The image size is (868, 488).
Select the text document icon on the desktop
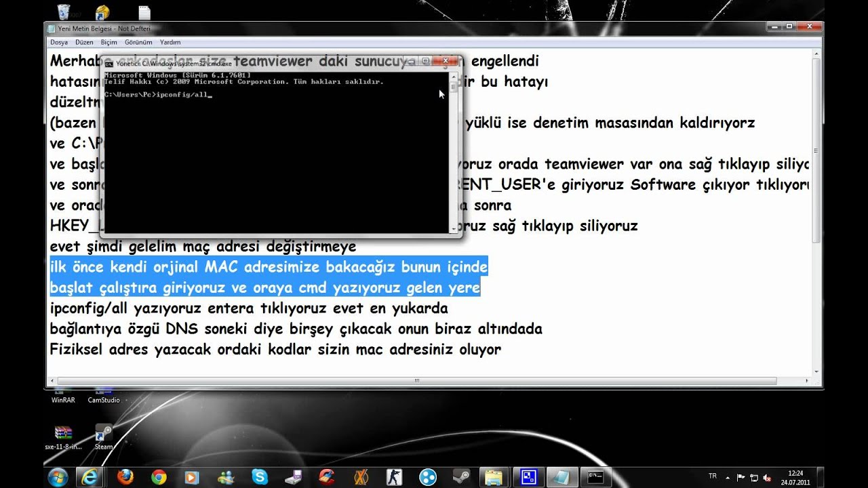(x=144, y=12)
